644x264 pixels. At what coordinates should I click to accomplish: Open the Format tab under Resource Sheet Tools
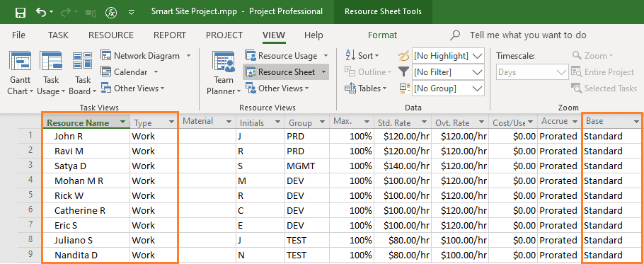click(x=382, y=35)
